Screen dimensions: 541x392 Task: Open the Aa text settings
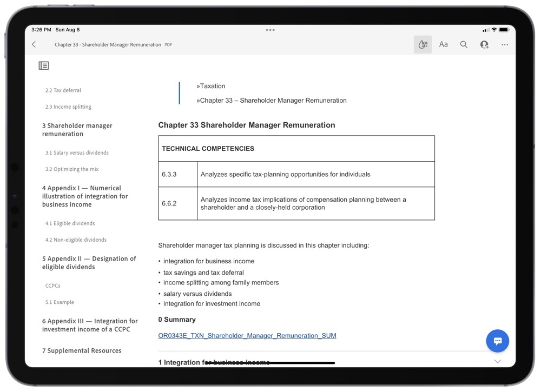click(x=444, y=44)
